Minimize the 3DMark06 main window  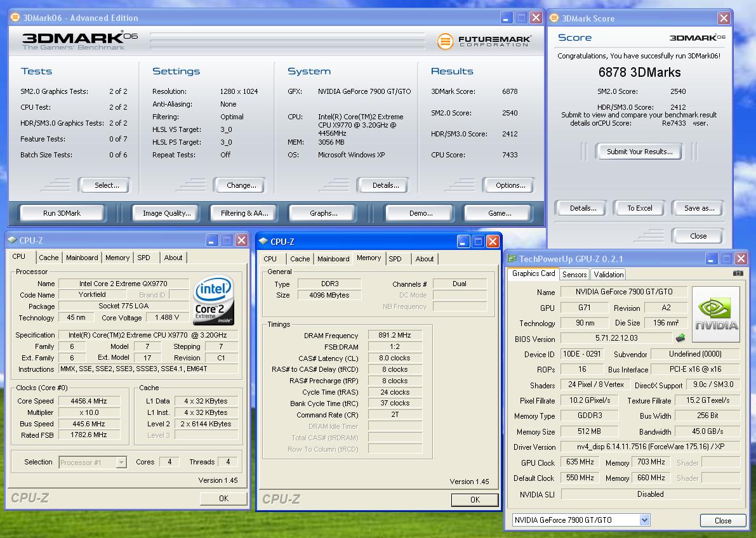tap(506, 18)
